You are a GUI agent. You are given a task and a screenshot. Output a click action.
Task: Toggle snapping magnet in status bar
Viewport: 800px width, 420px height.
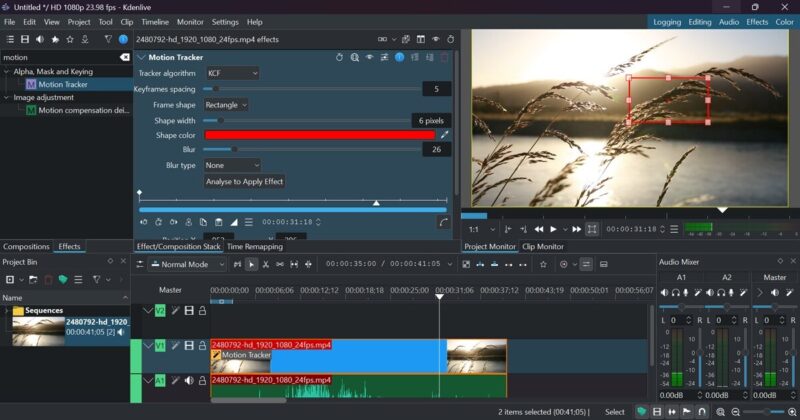[x=702, y=412]
